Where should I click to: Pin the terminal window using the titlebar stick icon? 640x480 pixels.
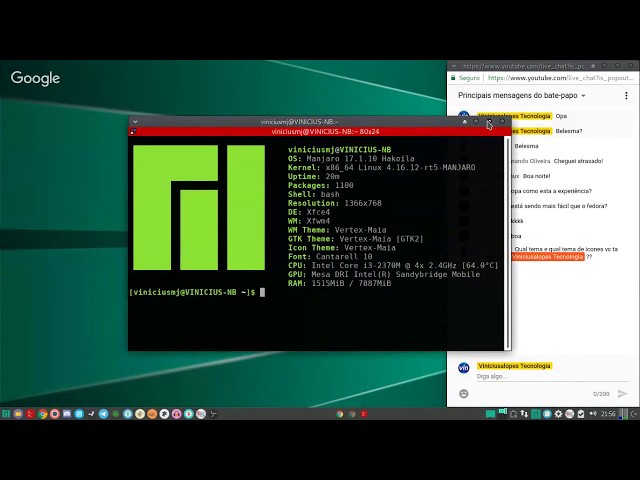click(464, 122)
